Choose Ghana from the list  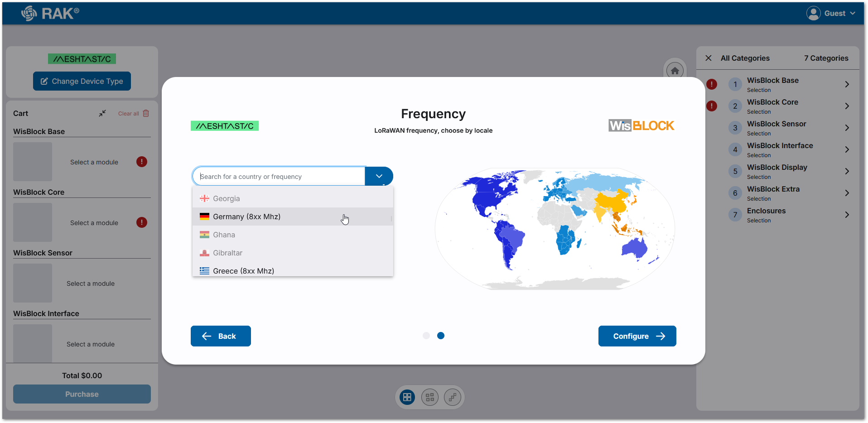pos(293,235)
